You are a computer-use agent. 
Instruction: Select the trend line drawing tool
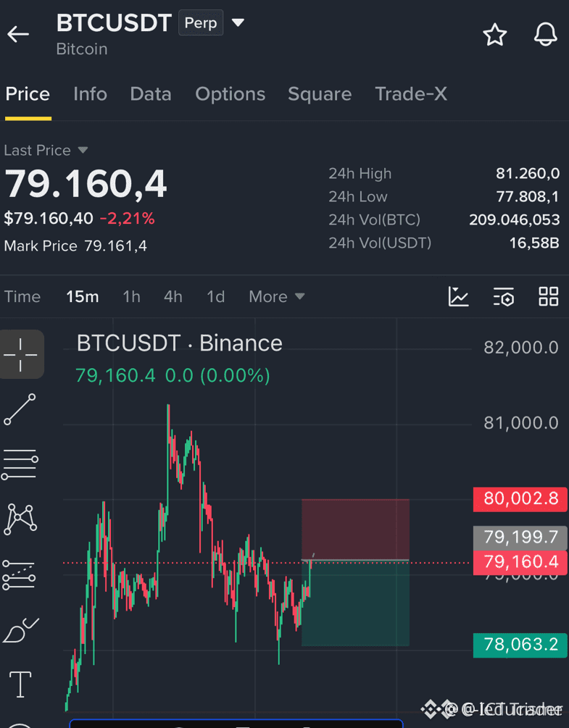20,409
